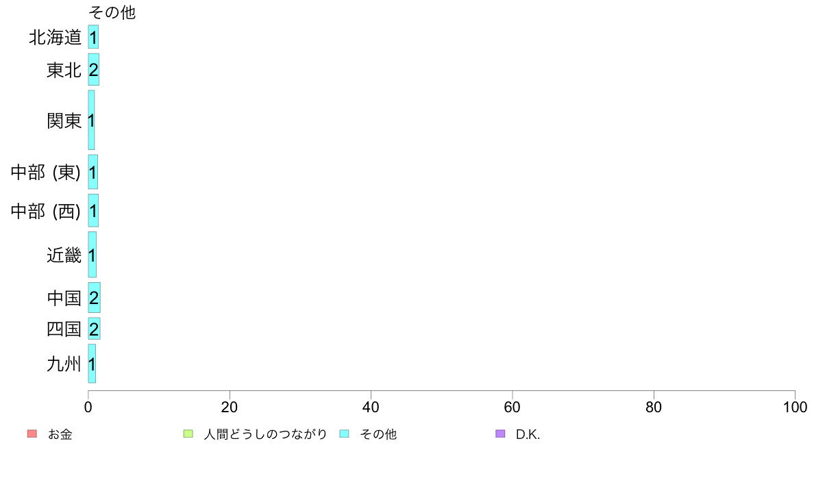Click the 北海道 axis label
The image size is (814, 504).
point(56,38)
